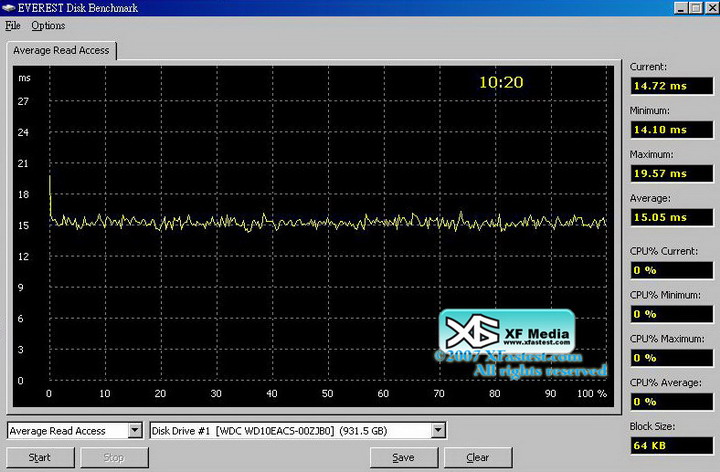Click the Disk Drive #1 WDC WD10EACS text
The image size is (720, 472).
coord(270,431)
